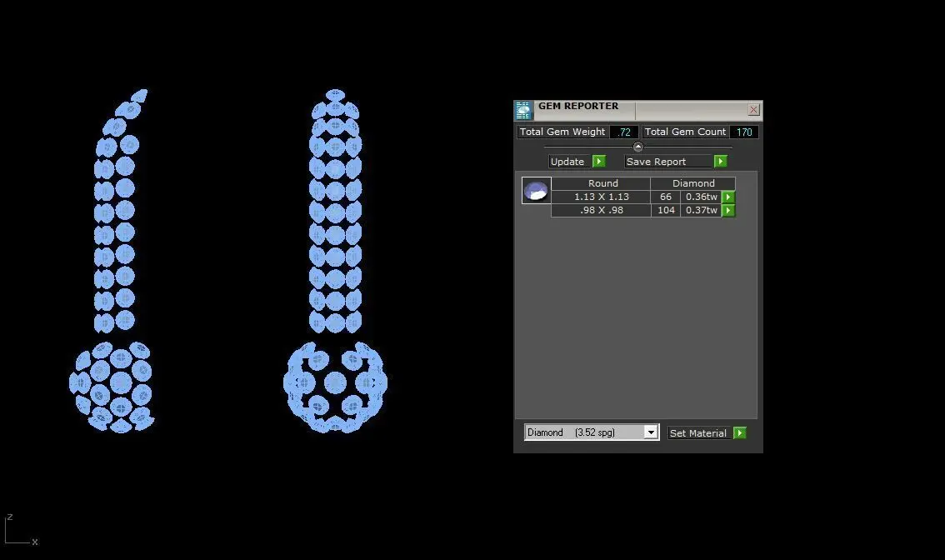
Task: Click the green arrow on the 0.36tw row
Action: click(x=728, y=197)
